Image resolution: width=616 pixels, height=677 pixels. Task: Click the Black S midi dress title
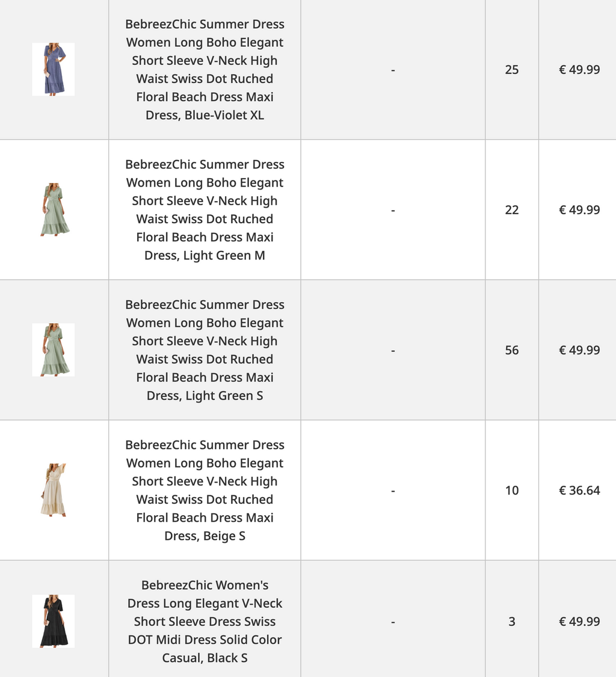tap(205, 622)
